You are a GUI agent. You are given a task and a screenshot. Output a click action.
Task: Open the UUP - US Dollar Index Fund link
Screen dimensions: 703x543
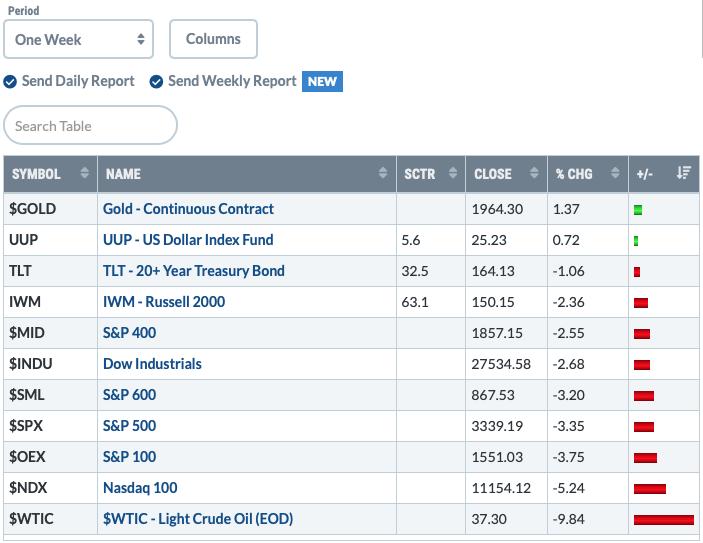tap(188, 240)
